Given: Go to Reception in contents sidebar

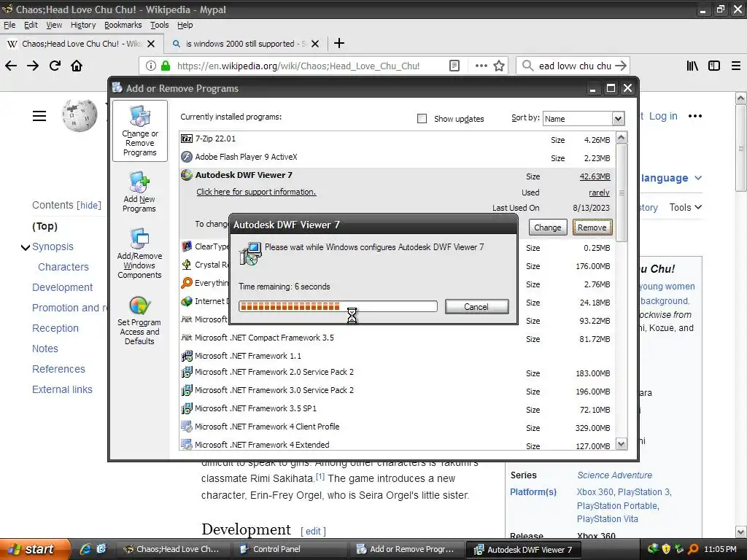Looking at the screenshot, I should 55,329.
